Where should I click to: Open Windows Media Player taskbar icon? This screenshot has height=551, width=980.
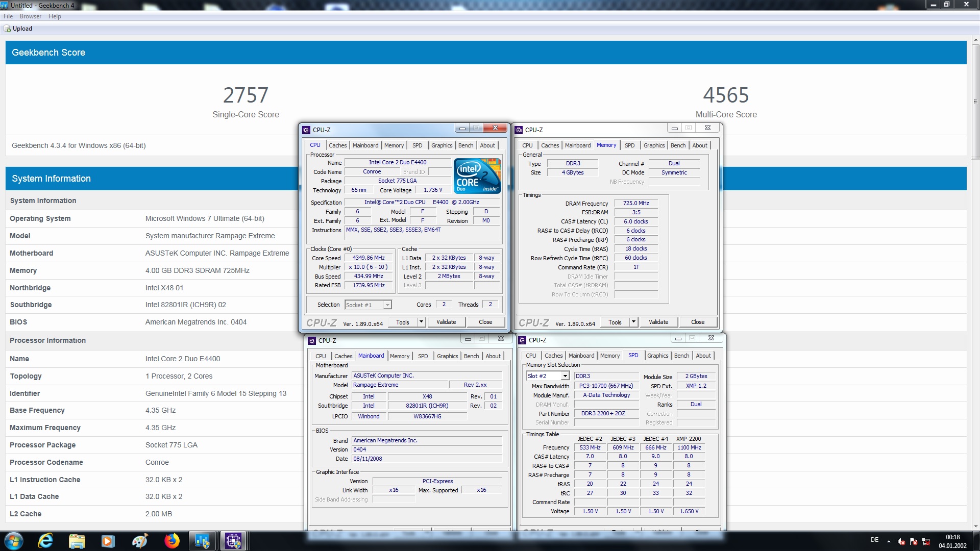[108, 541]
